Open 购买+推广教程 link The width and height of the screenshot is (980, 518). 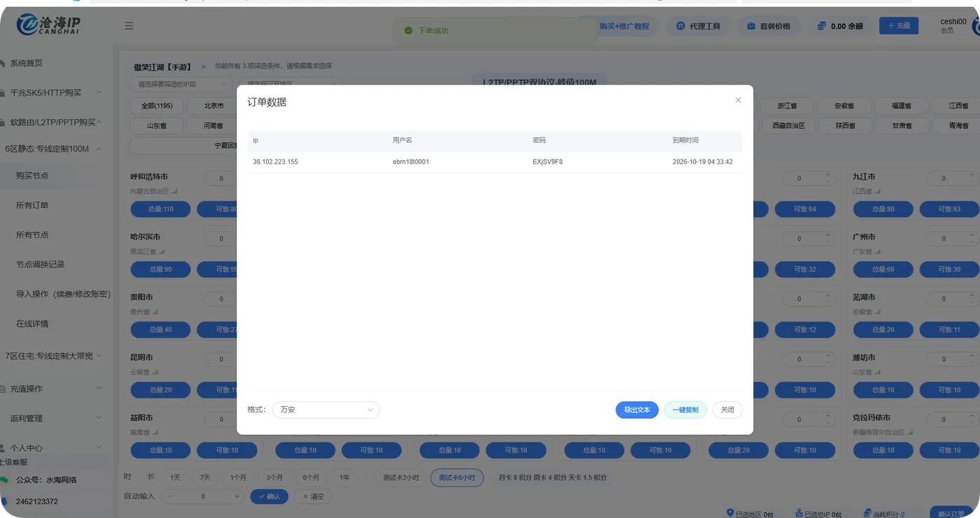click(x=624, y=26)
